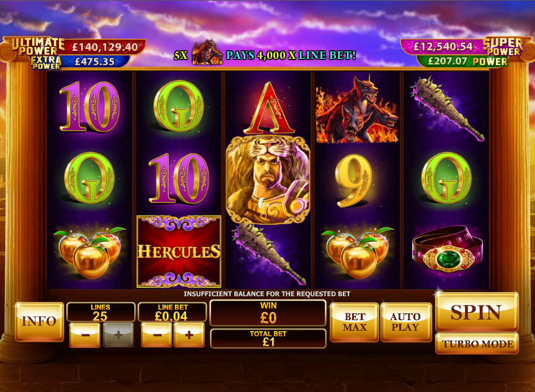Click the red letter A symbol
The width and height of the screenshot is (535, 392).
(269, 108)
